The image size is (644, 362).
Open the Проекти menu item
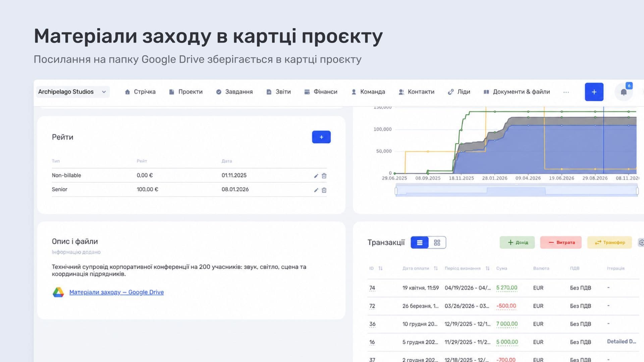coord(186,92)
